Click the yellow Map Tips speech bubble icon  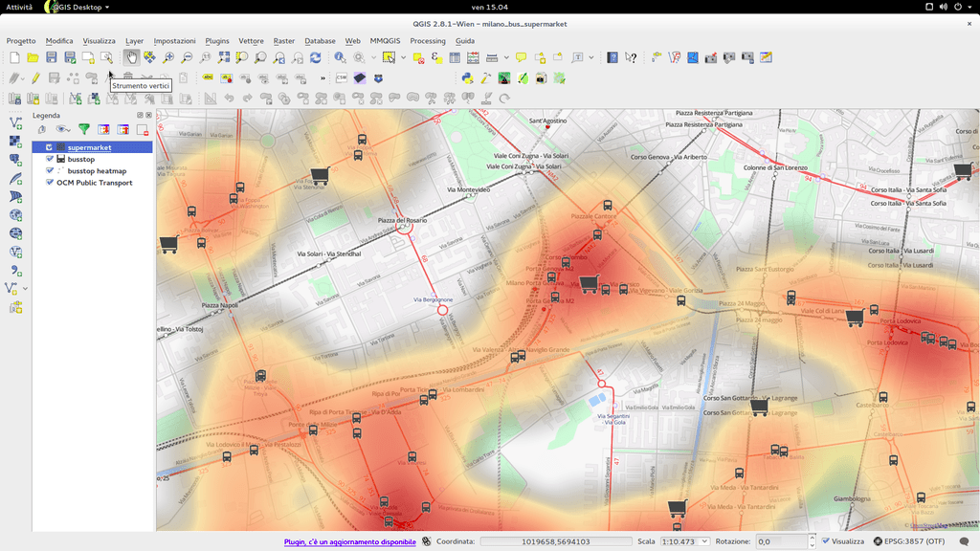521,57
